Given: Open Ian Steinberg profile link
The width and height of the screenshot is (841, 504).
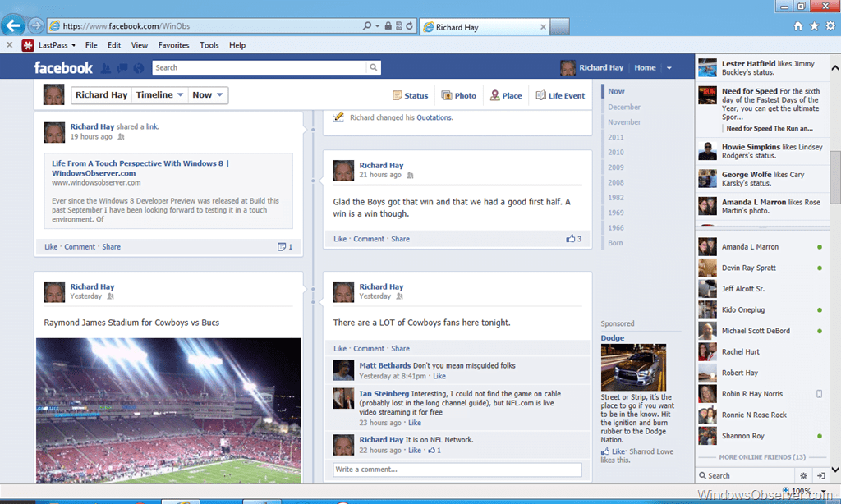Looking at the screenshot, I should pos(384,393).
